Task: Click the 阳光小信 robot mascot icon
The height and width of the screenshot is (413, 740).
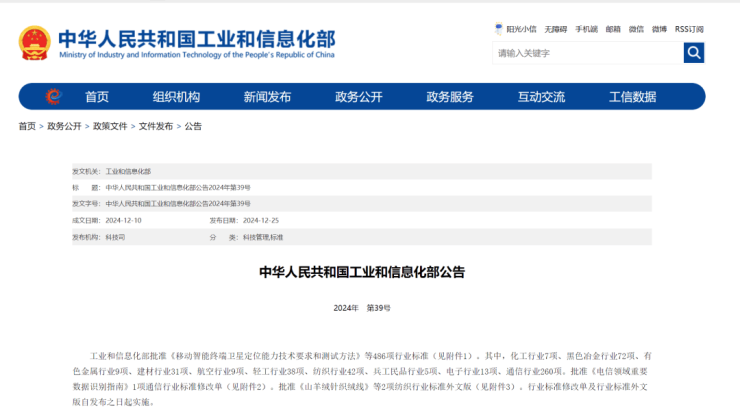Action: coord(499,29)
